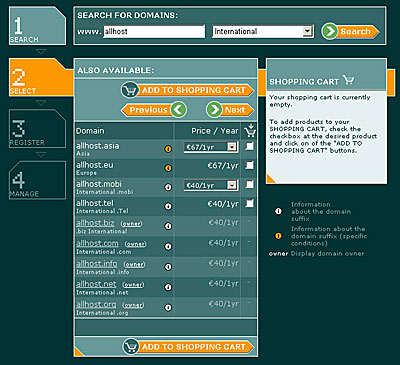Check the allhost.mobi checkbox
The height and width of the screenshot is (365, 400).
(249, 184)
